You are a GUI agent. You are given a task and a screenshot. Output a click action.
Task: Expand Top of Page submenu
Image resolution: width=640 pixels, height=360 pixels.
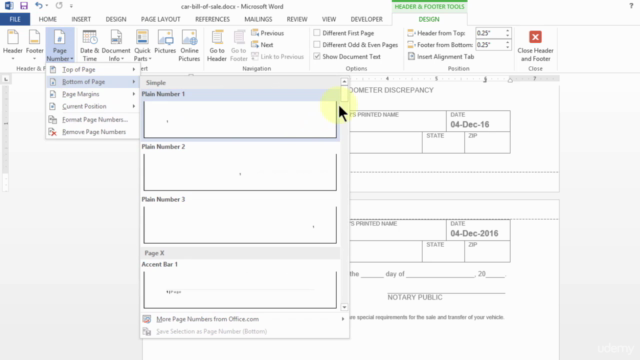point(92,69)
